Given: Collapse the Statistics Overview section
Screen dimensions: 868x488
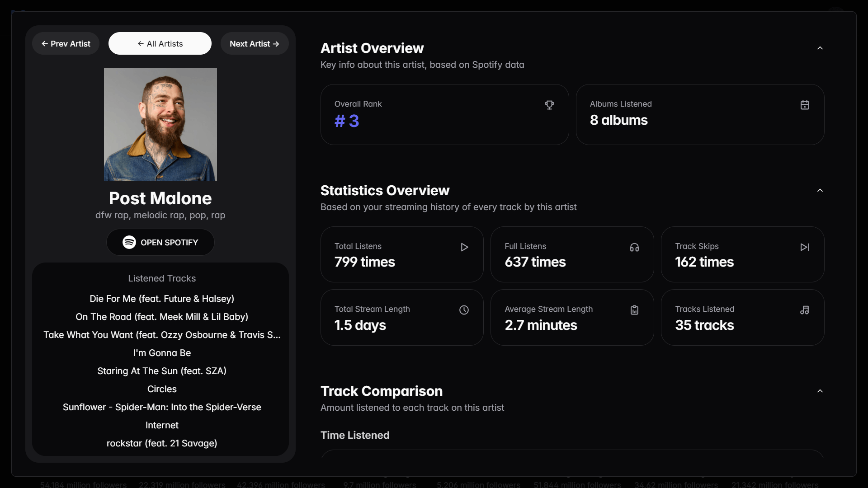Looking at the screenshot, I should pos(820,190).
